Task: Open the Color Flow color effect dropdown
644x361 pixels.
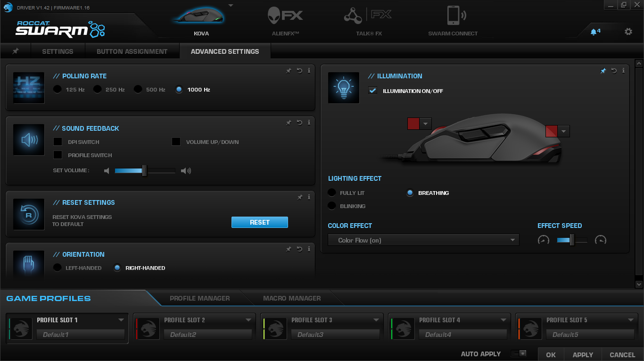Action: (423, 240)
